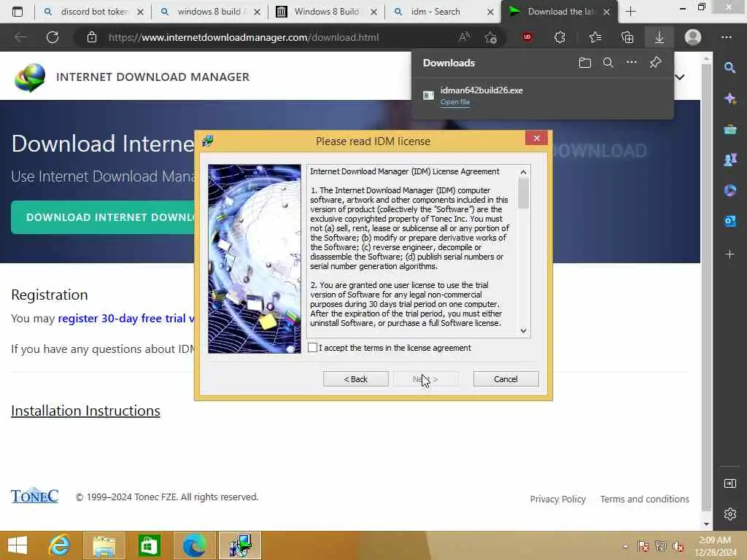Switch to the Edge taskbar icon
This screenshot has height=560, width=747.
pyautogui.click(x=194, y=545)
